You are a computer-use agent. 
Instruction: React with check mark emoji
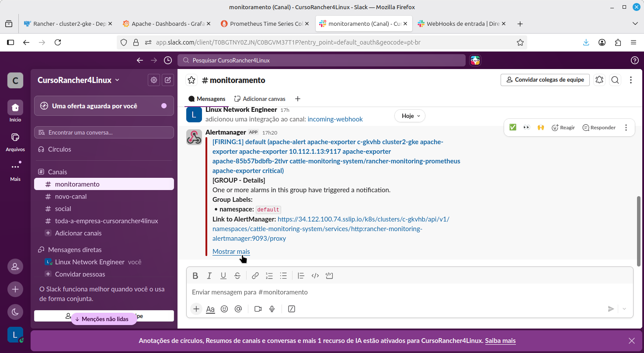(x=513, y=128)
